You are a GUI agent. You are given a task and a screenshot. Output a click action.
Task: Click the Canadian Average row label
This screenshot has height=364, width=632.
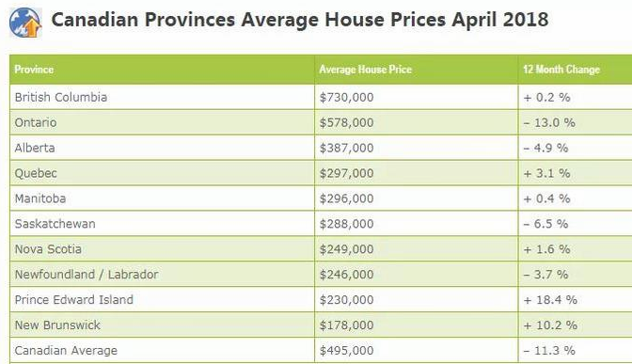click(66, 350)
